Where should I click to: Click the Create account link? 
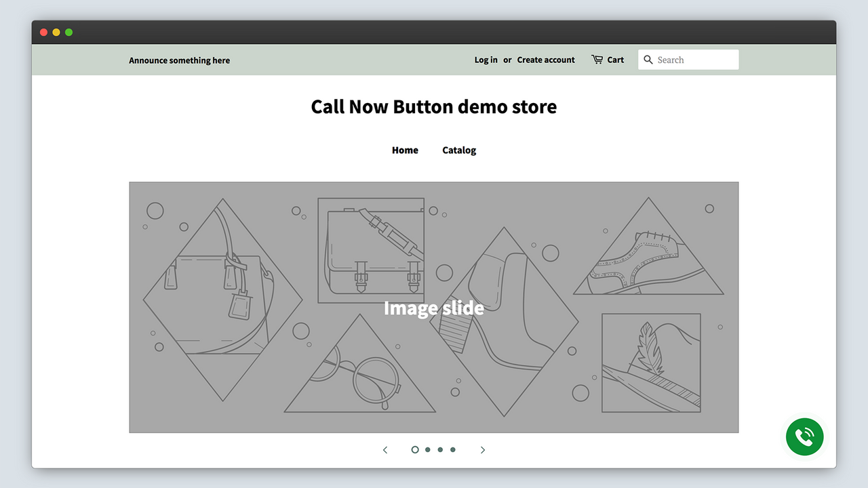[546, 60]
